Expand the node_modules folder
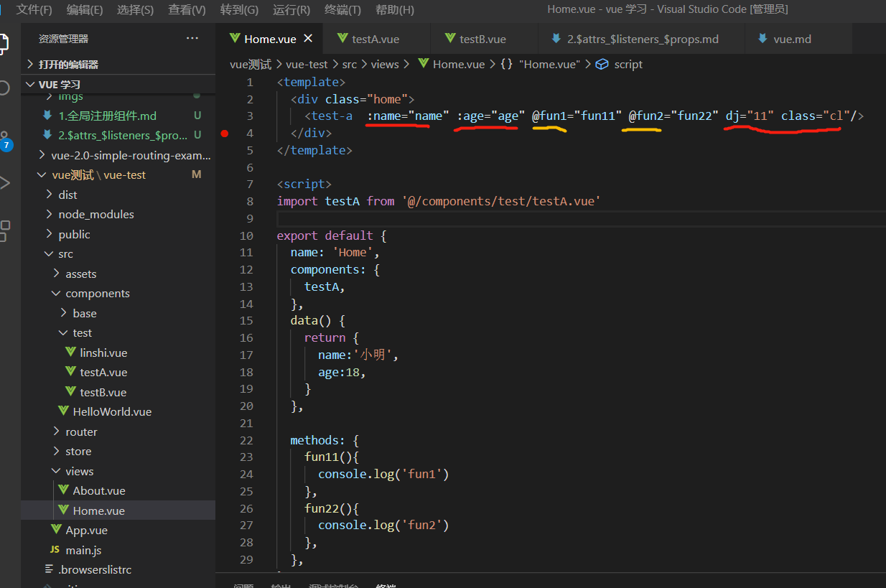The image size is (886, 588). pyautogui.click(x=95, y=215)
